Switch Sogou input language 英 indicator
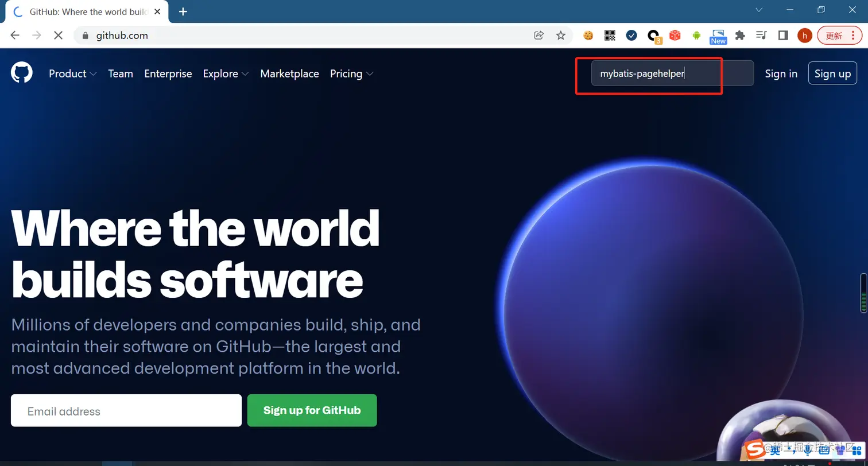 (775, 450)
